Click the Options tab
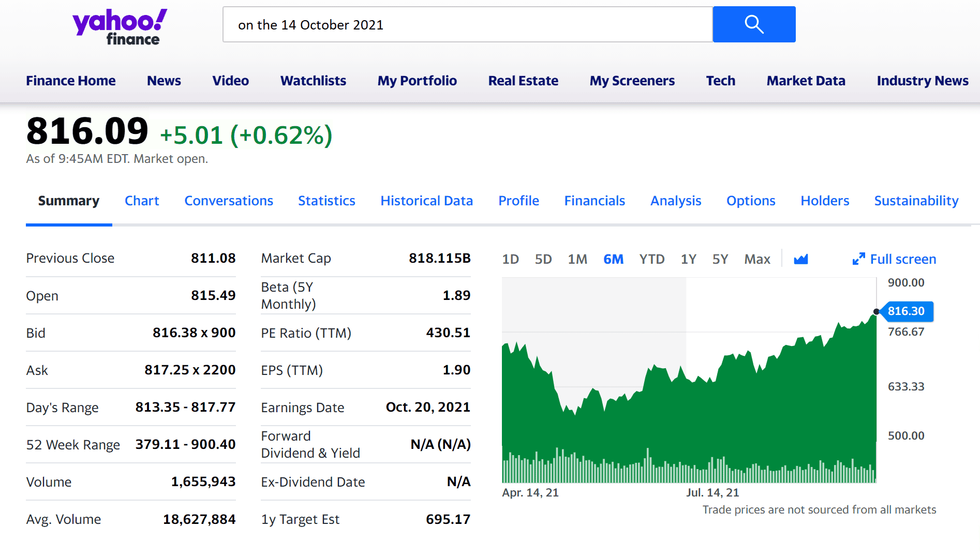Viewport: 980px width, 557px height. 751,201
